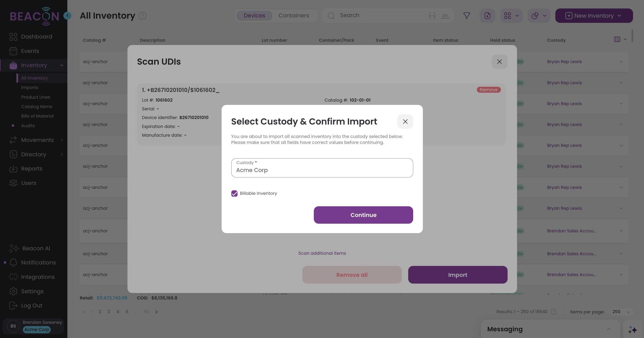Uncheck the Billable Inventory checkbox
This screenshot has height=338, width=644.
click(x=234, y=193)
